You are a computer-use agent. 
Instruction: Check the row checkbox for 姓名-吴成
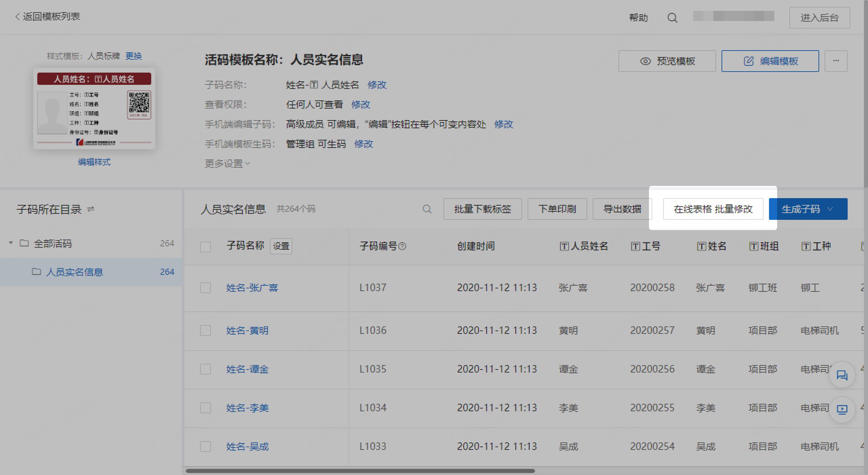coord(205,446)
